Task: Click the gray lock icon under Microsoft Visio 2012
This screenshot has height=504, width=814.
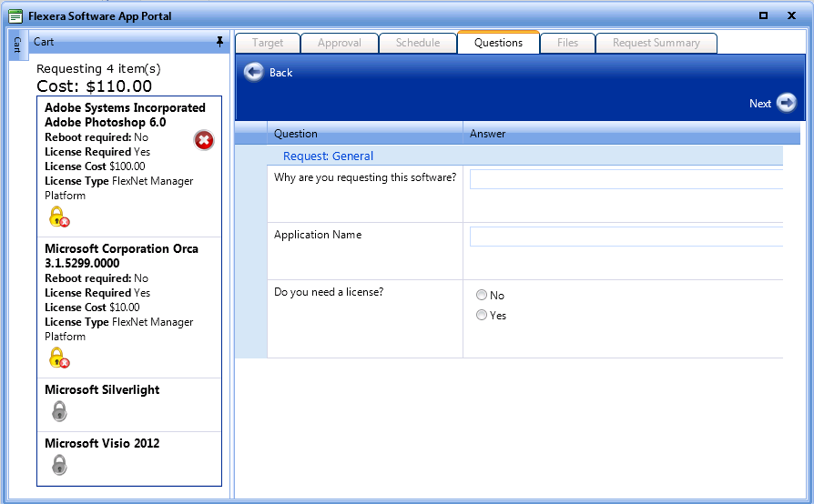Action: tap(59, 465)
